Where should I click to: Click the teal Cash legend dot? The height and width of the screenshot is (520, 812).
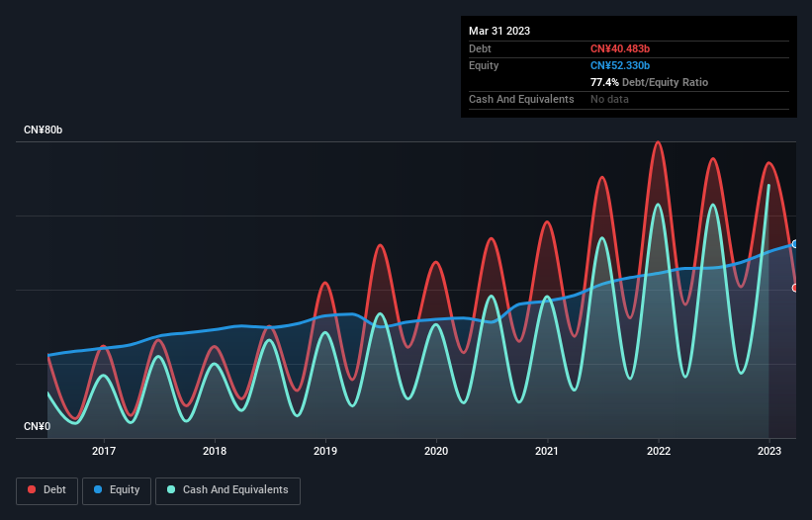coord(171,489)
